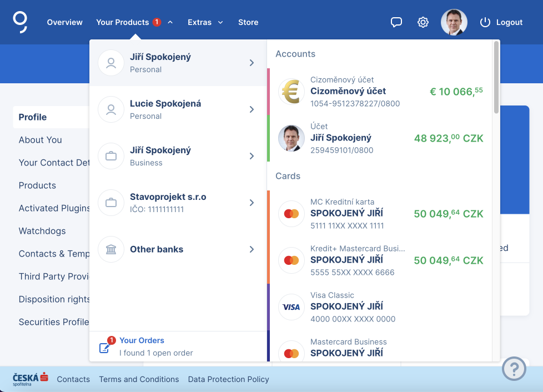Click the euro coin icon for Cizoměnový účet
Screen dimensions: 543x392
[x=291, y=92]
